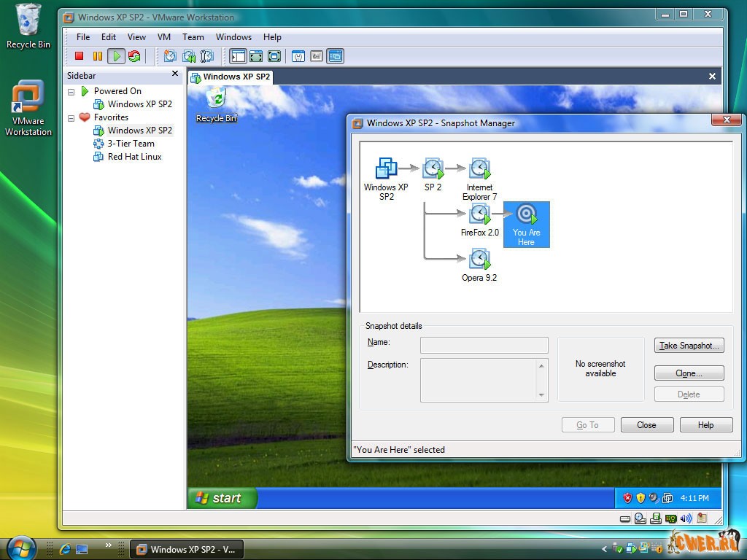This screenshot has width=747, height=560.
Task: Click the CD-ROM device status icon
Action: (640, 518)
